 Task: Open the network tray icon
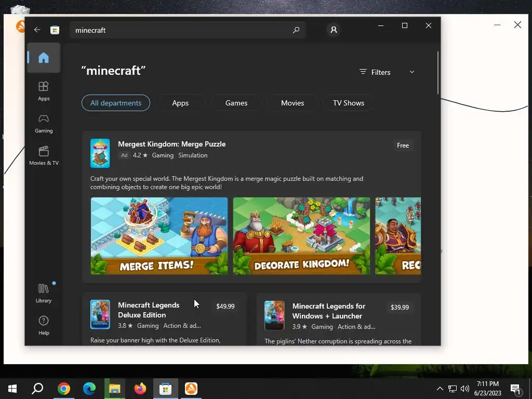453,389
